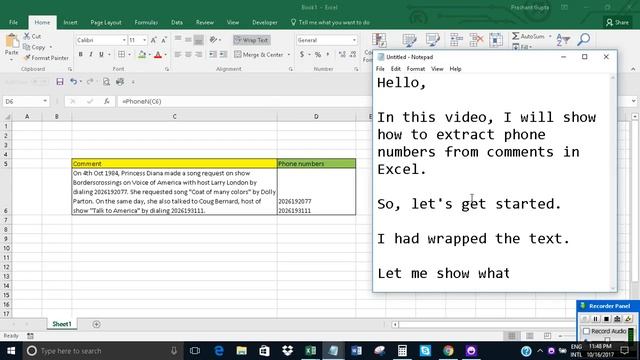The width and height of the screenshot is (640, 360).
Task: Enable the Record Audio checkbox
Action: pos(587,331)
